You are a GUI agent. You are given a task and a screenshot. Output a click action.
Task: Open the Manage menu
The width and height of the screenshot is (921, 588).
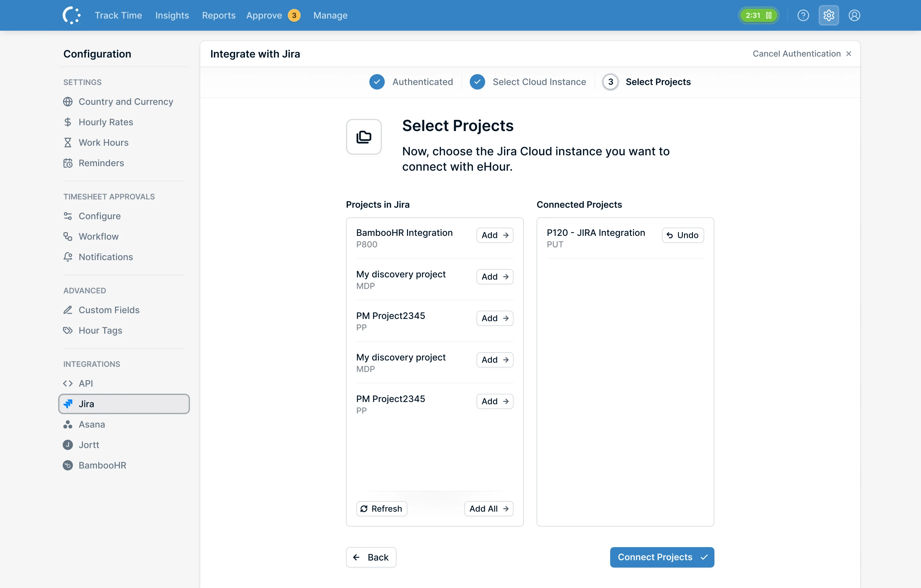pyautogui.click(x=330, y=15)
